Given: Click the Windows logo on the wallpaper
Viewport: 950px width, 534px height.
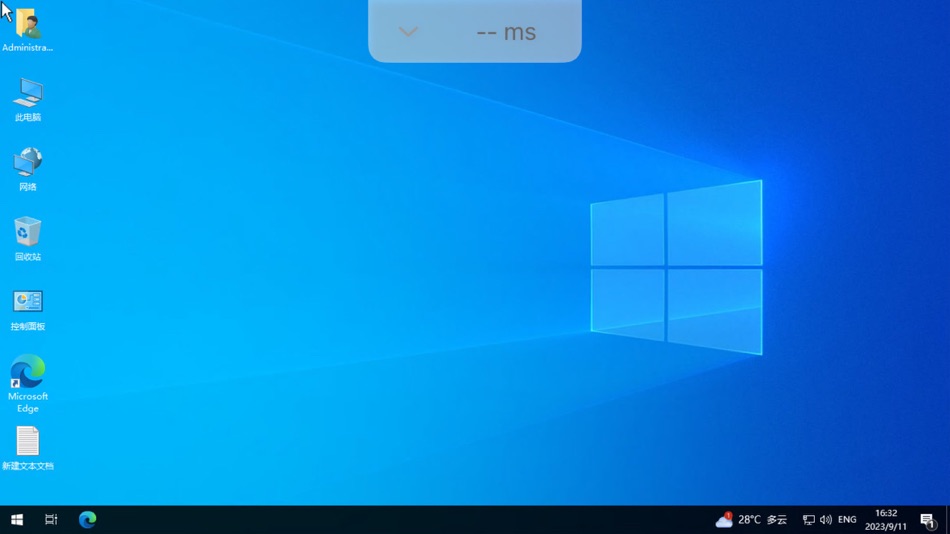Looking at the screenshot, I should point(677,267).
